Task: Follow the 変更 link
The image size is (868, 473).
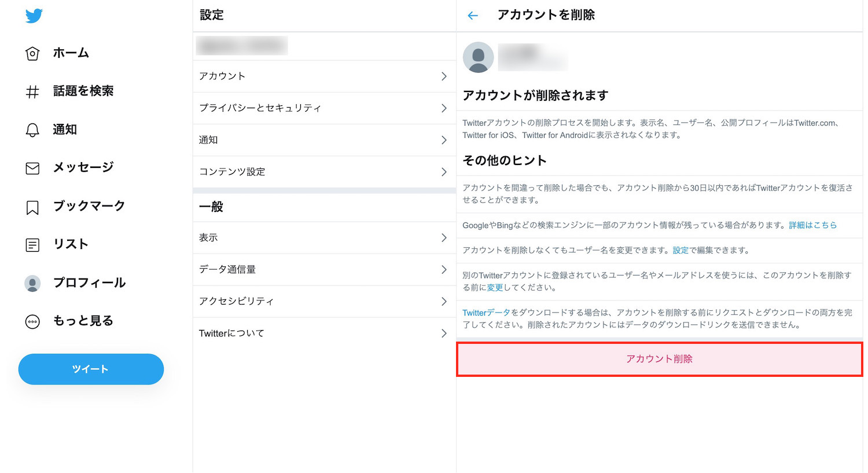Action: click(x=495, y=288)
